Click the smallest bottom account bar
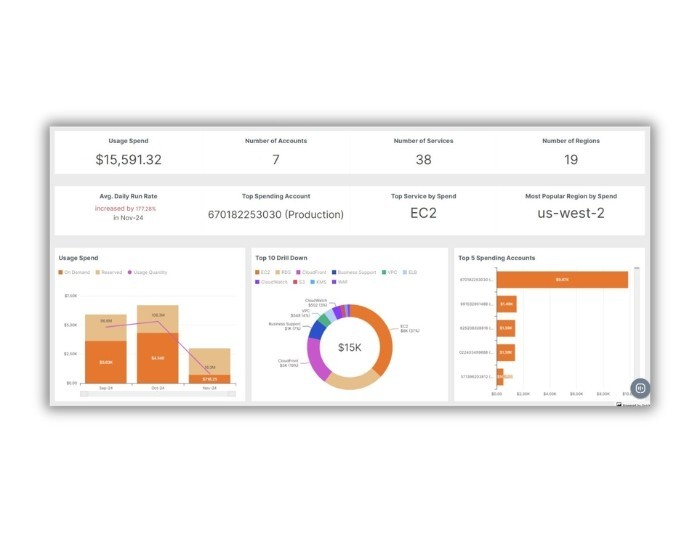 [x=500, y=377]
